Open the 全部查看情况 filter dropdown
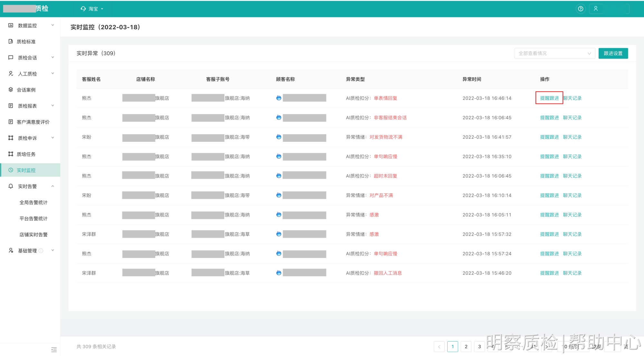Viewport: 644px width, 356px height. pyautogui.click(x=554, y=53)
